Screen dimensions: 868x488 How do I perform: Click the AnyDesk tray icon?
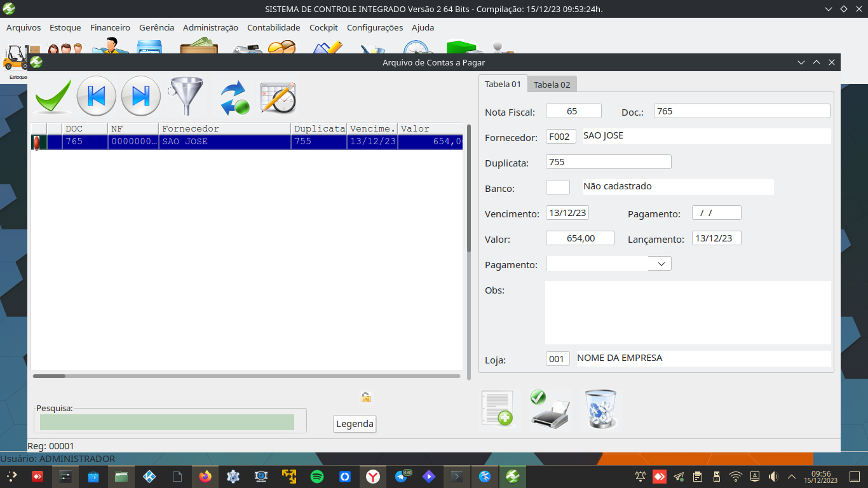pyautogui.click(x=660, y=476)
